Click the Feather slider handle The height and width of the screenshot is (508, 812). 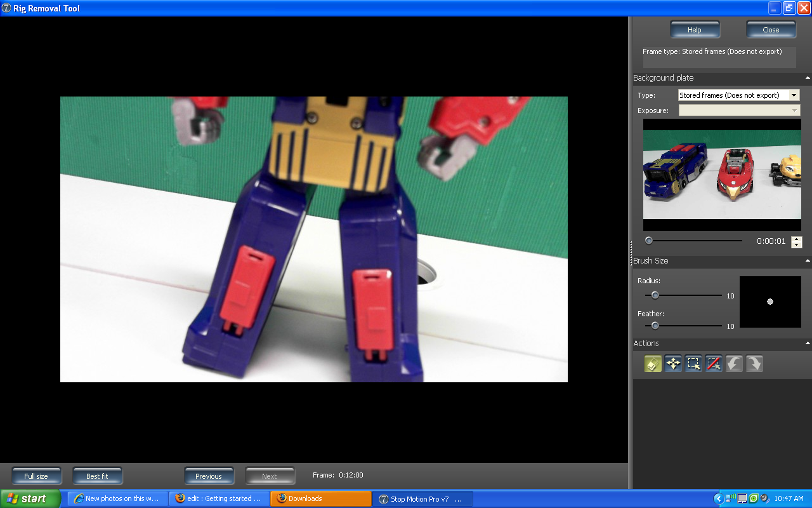(655, 326)
